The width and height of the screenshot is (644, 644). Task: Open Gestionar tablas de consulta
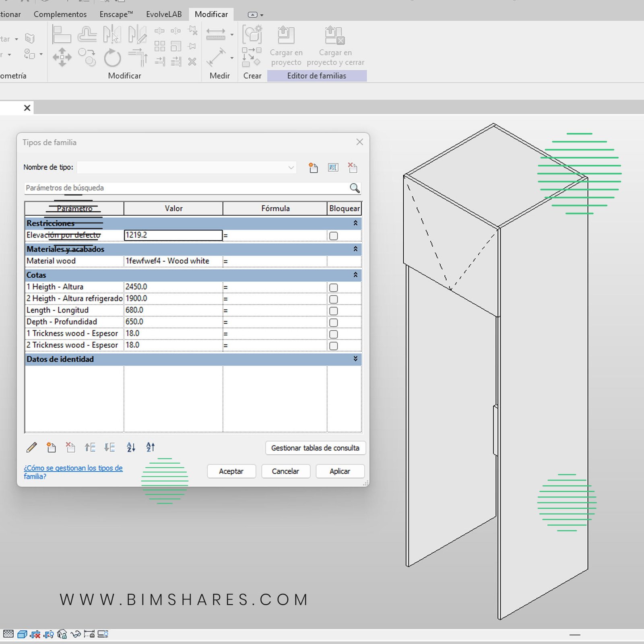315,448
